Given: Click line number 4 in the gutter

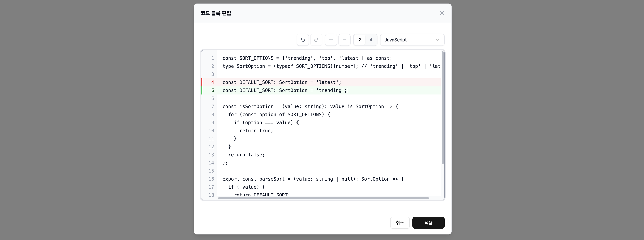Looking at the screenshot, I should 212,82.
